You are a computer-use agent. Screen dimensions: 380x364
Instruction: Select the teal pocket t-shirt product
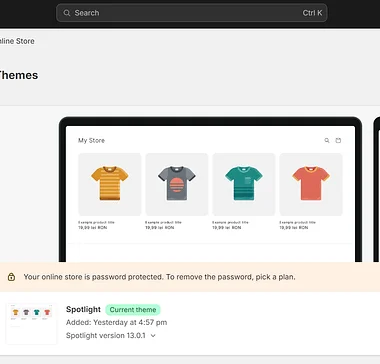tap(244, 184)
